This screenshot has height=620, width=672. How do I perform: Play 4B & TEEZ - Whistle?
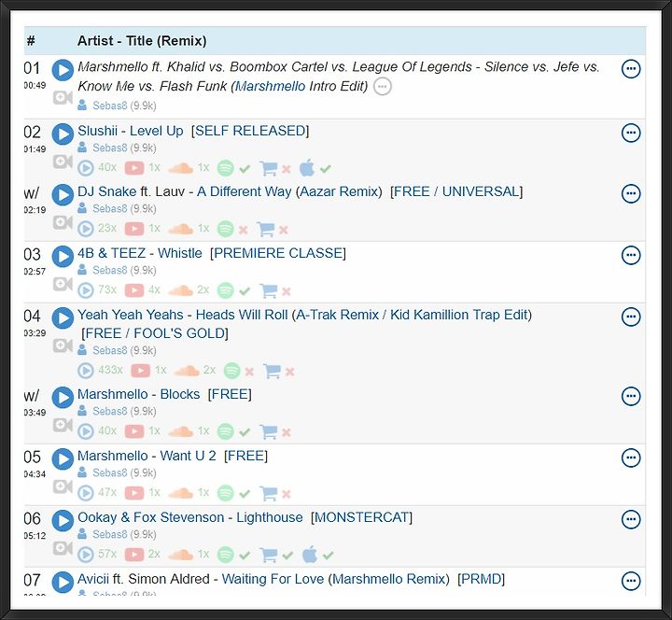click(x=63, y=257)
